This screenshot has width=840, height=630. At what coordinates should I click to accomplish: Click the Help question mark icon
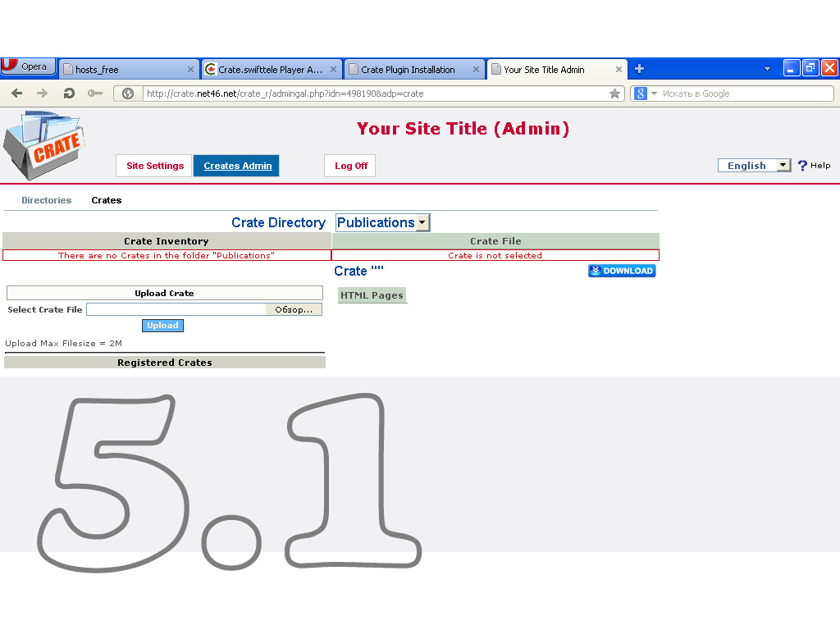tap(802, 166)
